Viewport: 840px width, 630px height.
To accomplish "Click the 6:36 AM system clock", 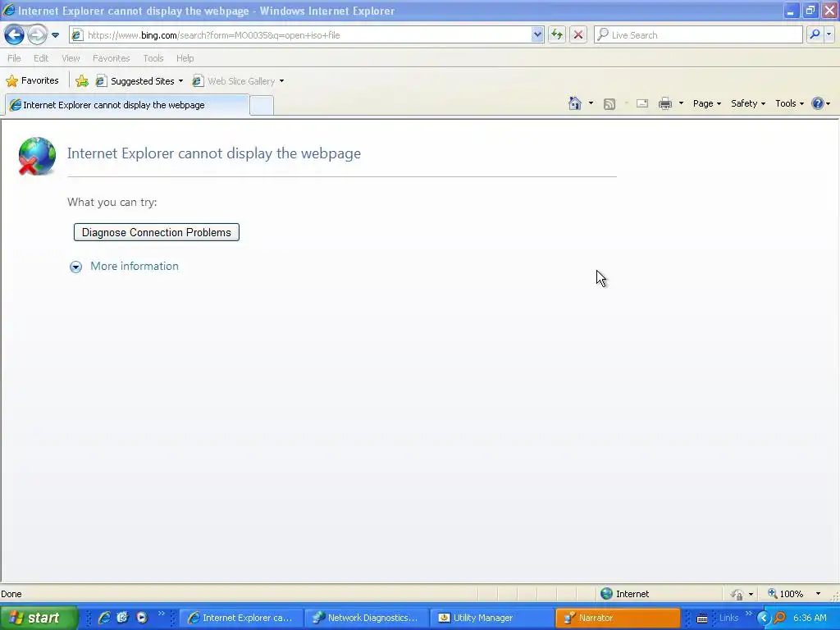I will (810, 618).
